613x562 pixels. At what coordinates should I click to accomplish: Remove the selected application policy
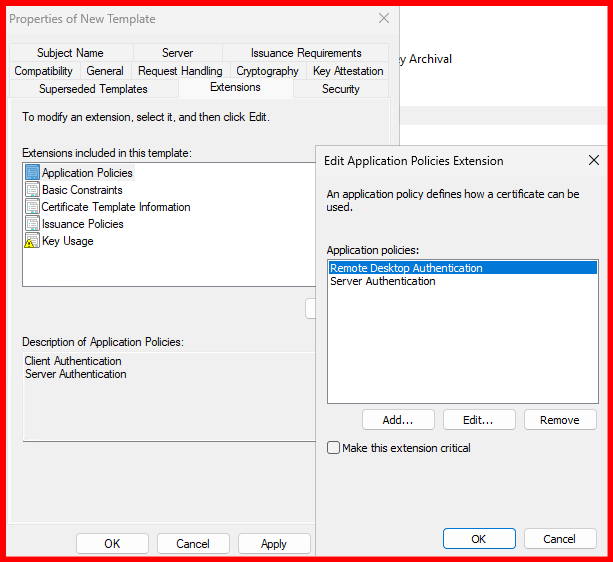[x=559, y=420]
